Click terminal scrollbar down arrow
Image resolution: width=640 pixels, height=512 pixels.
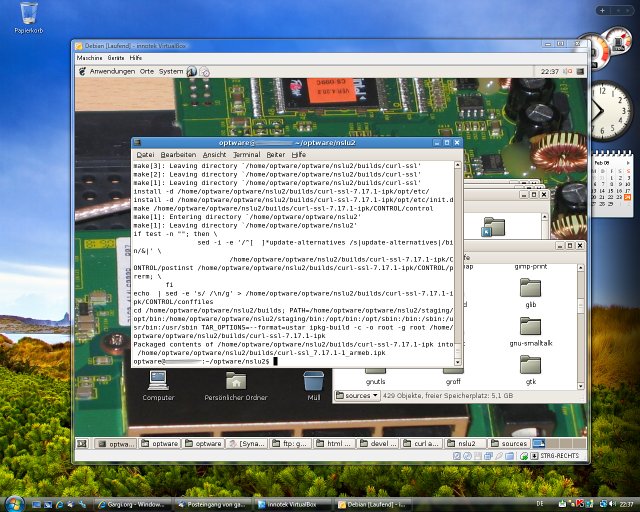[x=458, y=362]
